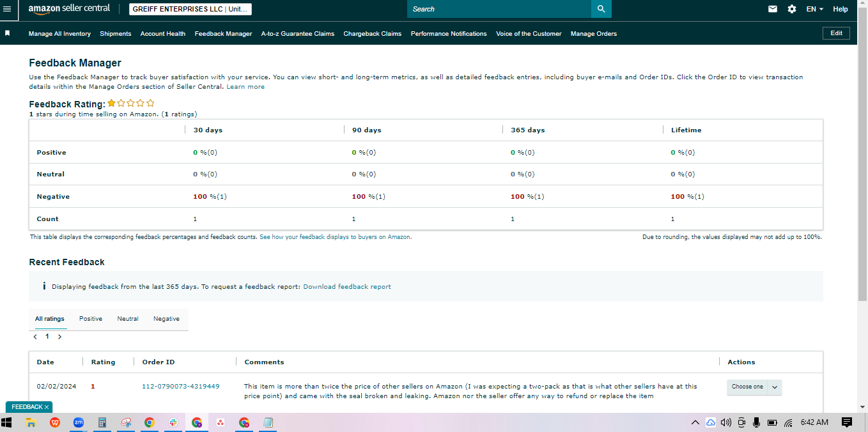This screenshot has height=432, width=868.
Task: Open A-to-z Guarantee Claims menu item
Action: (298, 33)
